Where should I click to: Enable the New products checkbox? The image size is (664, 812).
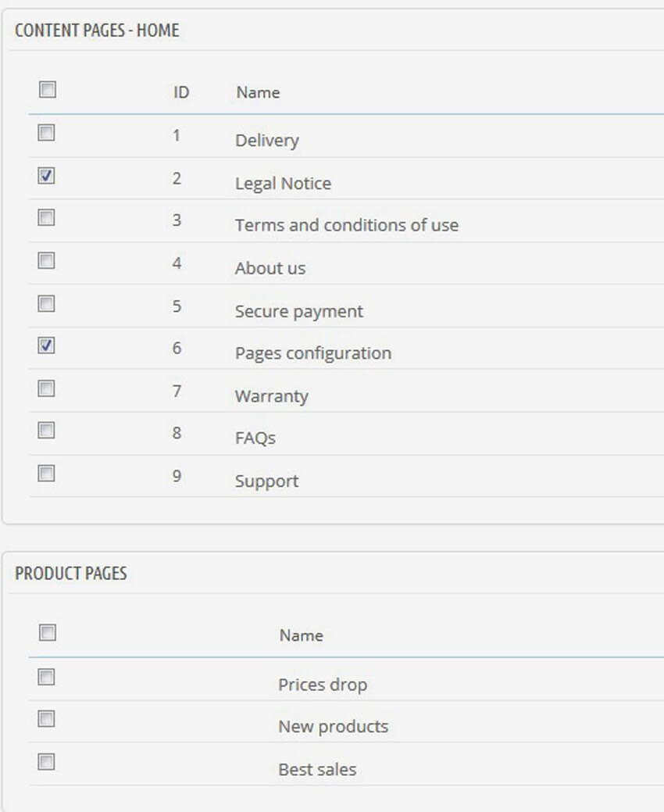pyautogui.click(x=47, y=719)
